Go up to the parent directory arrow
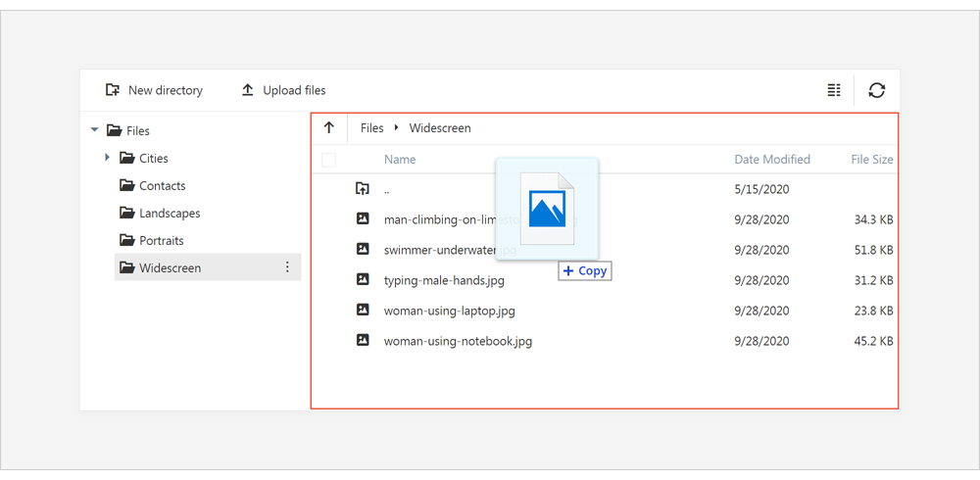The height and width of the screenshot is (480, 980). 328,128
